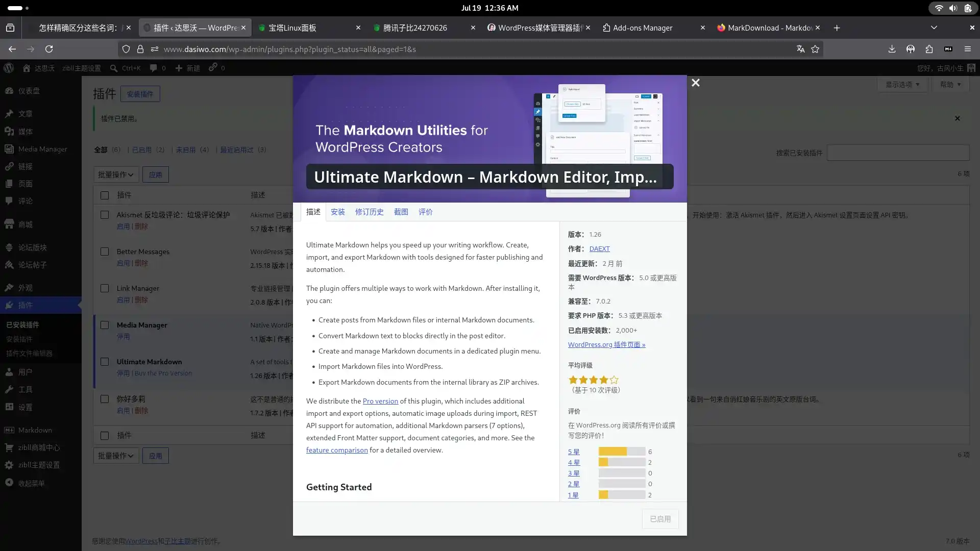980x551 pixels.
Task: Switch to the 宝塔Linux面板 browser tab
Action: [309, 28]
